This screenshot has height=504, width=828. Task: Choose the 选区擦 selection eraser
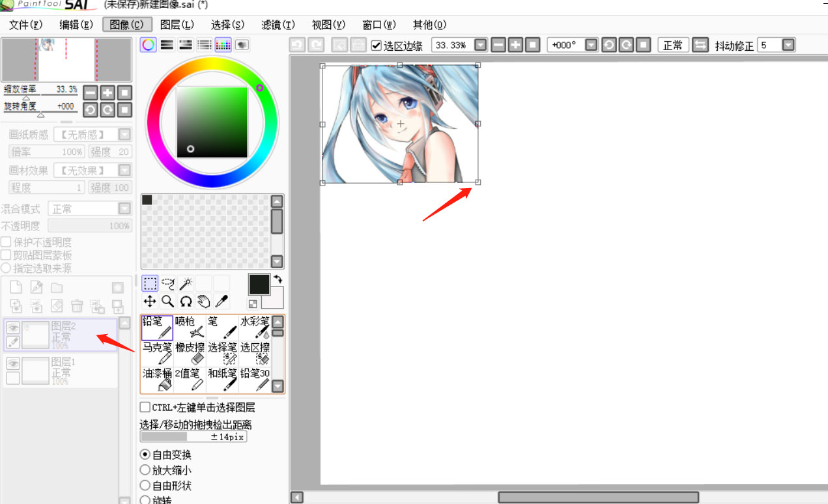pos(254,354)
